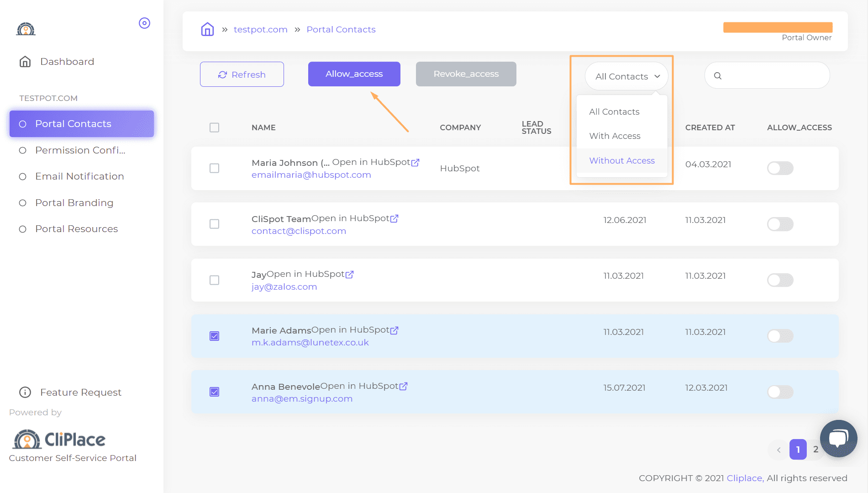Check the select-all header checkbox
The image size is (868, 493).
(x=214, y=127)
